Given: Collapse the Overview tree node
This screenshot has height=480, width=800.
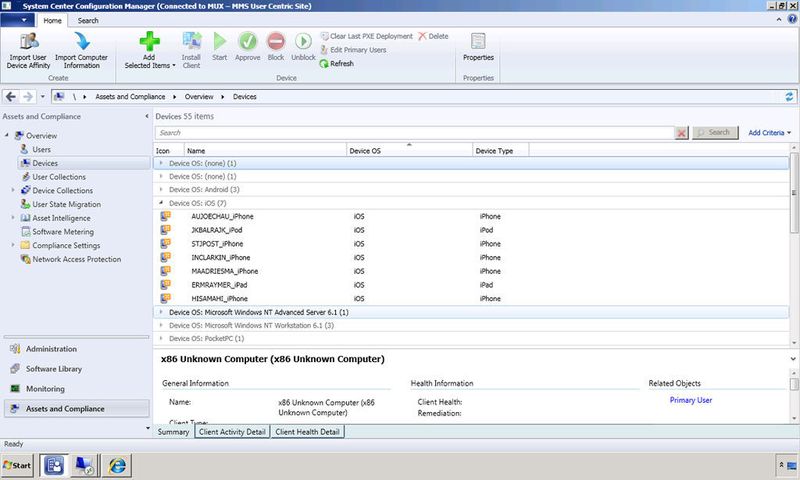Looking at the screenshot, I should (x=7, y=135).
